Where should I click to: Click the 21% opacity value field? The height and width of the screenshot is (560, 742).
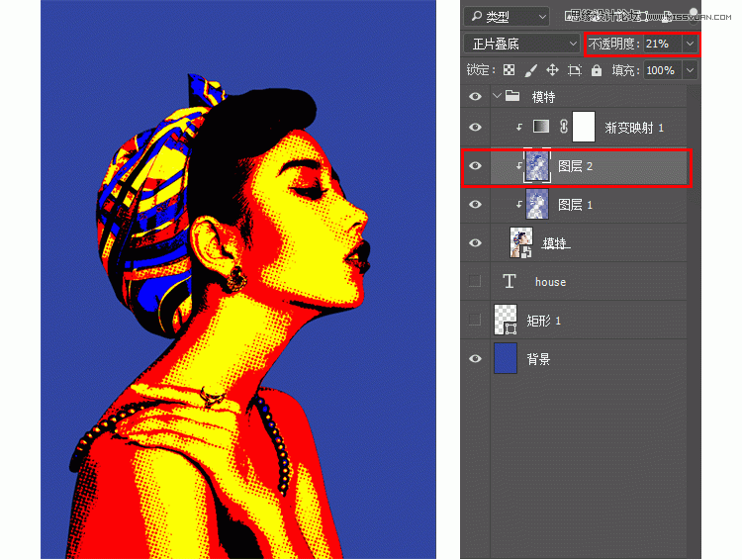click(x=663, y=44)
